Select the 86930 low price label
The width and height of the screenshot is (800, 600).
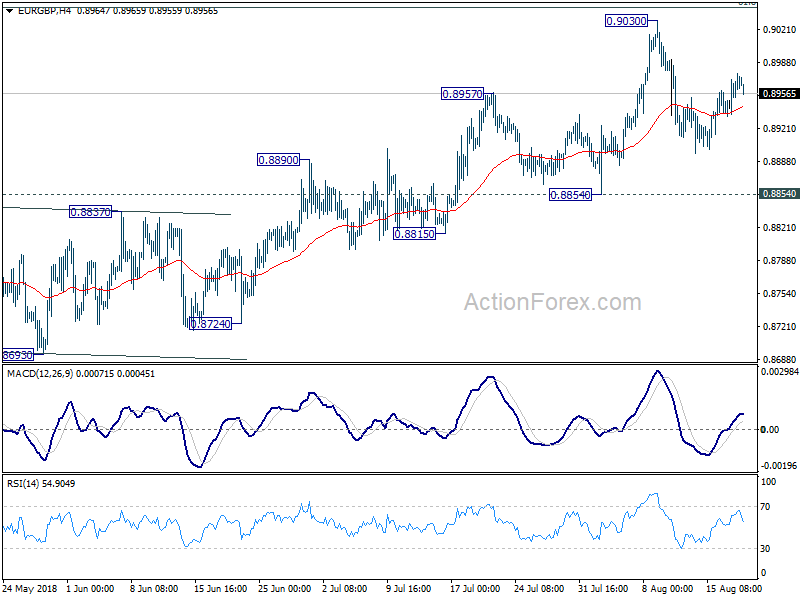(x=18, y=355)
